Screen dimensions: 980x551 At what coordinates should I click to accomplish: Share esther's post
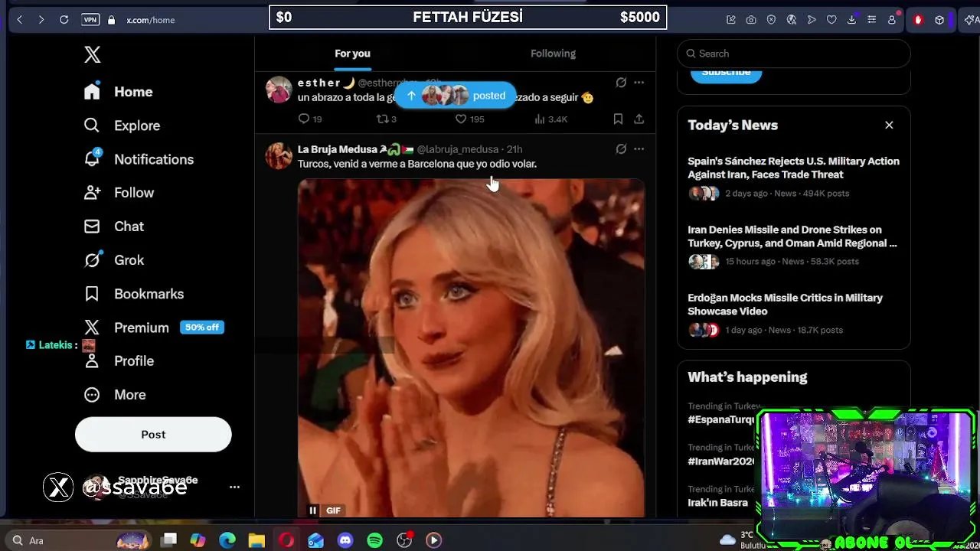[x=639, y=119]
